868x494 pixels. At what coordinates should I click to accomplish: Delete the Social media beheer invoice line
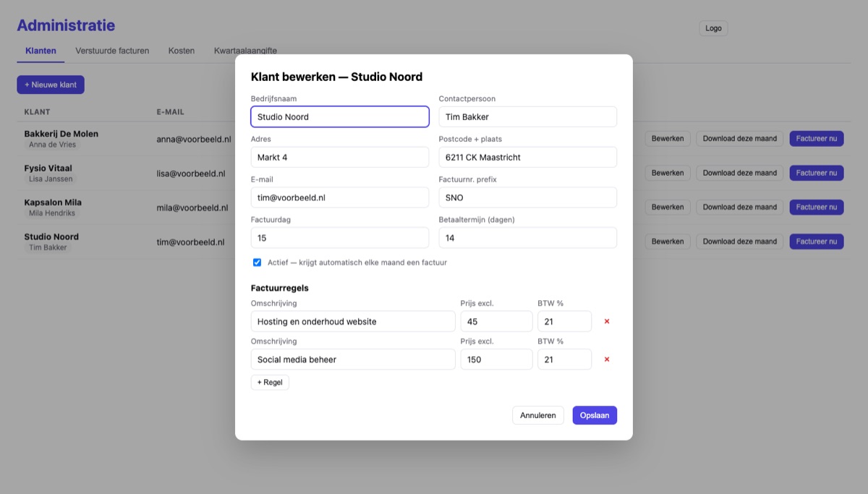click(x=607, y=359)
